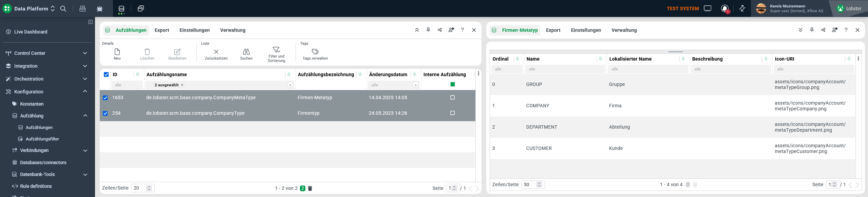Open Einstellungen tab in Firmen-Metatyp panel
The width and height of the screenshot is (868, 197).
[586, 30]
